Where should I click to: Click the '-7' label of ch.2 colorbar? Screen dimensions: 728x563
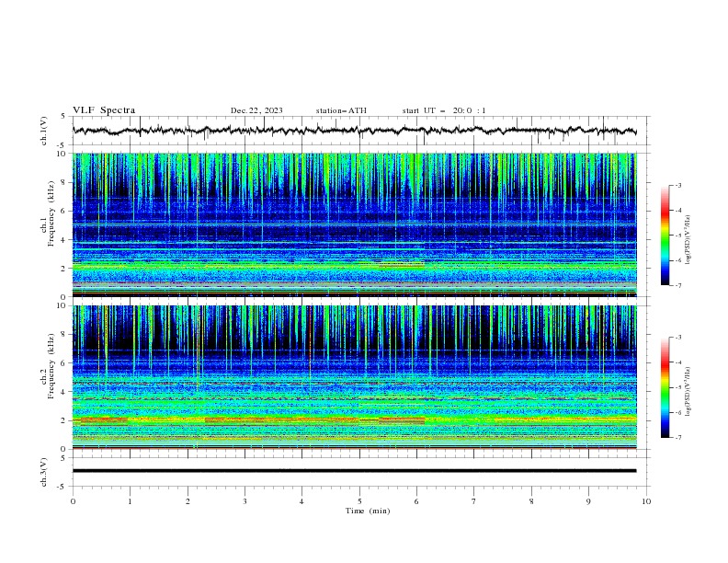click(677, 437)
